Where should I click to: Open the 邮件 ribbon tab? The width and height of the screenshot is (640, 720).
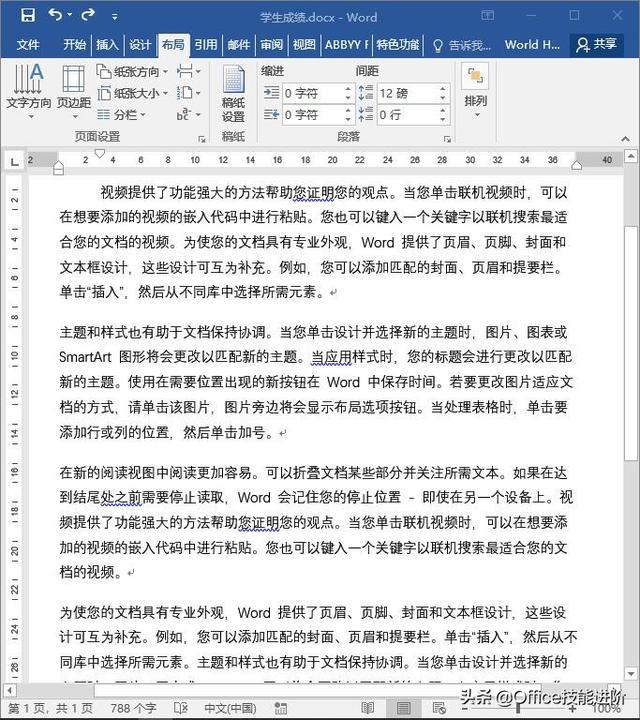click(239, 45)
